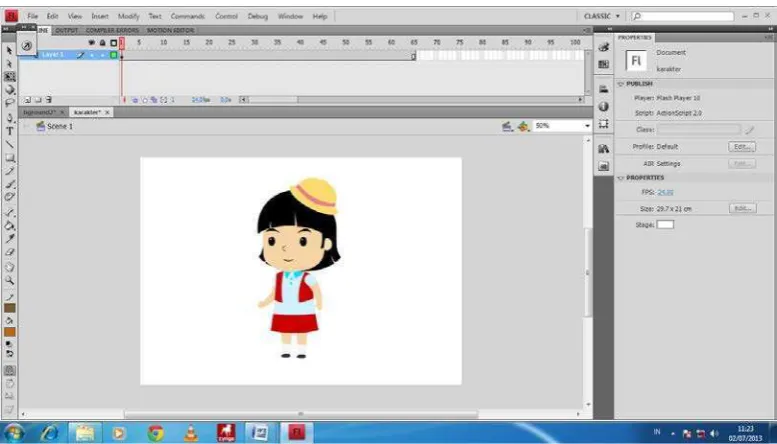777x444 pixels.
Task: Switch to the OUTPUT tab
Action: pos(66,31)
